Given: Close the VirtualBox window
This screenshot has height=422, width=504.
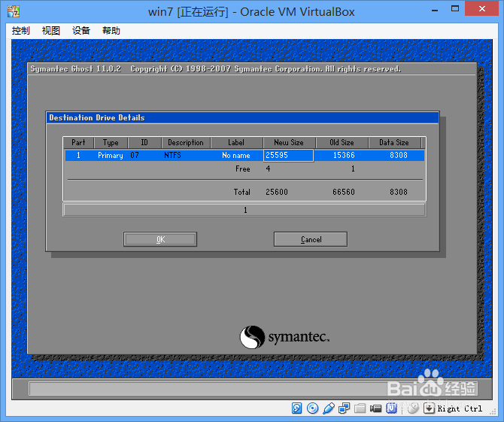Looking at the screenshot, I should pyautogui.click(x=482, y=8).
